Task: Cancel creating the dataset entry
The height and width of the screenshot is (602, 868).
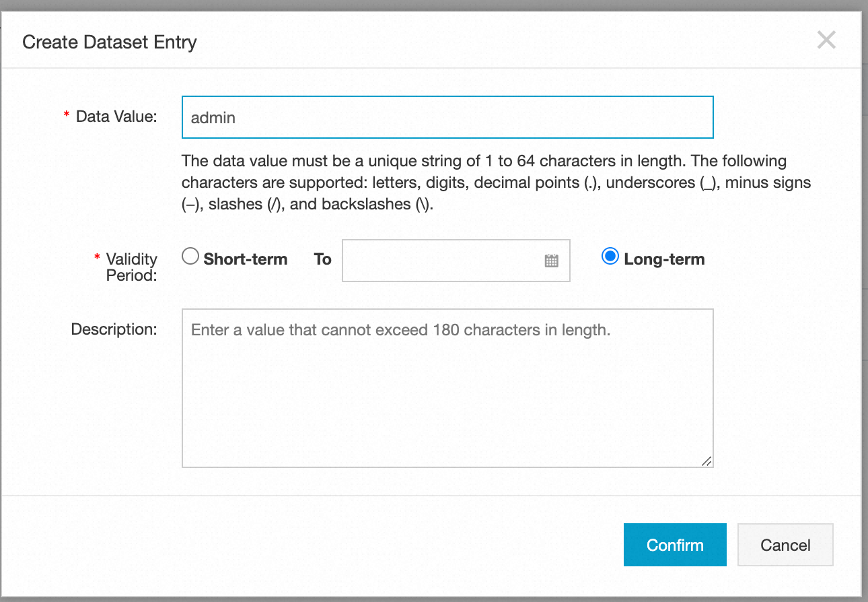Action: coord(785,545)
